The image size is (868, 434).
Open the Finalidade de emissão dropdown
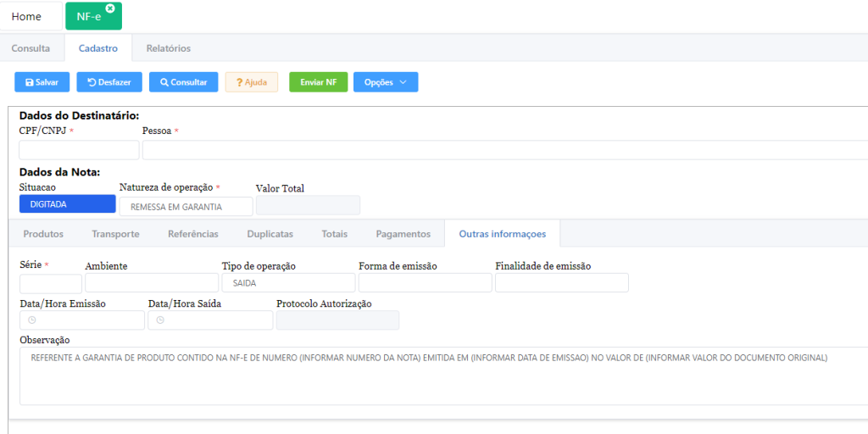pyautogui.click(x=561, y=283)
